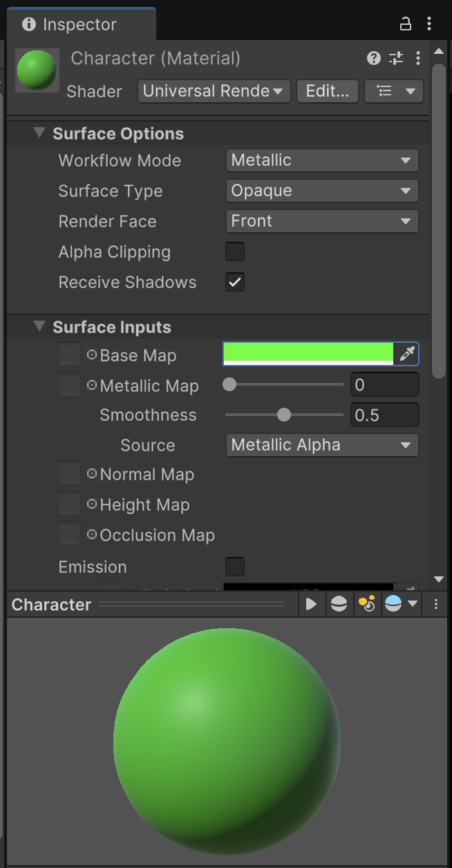Open the material help reference icon
Image resolution: width=452 pixels, height=868 pixels.
(x=374, y=58)
